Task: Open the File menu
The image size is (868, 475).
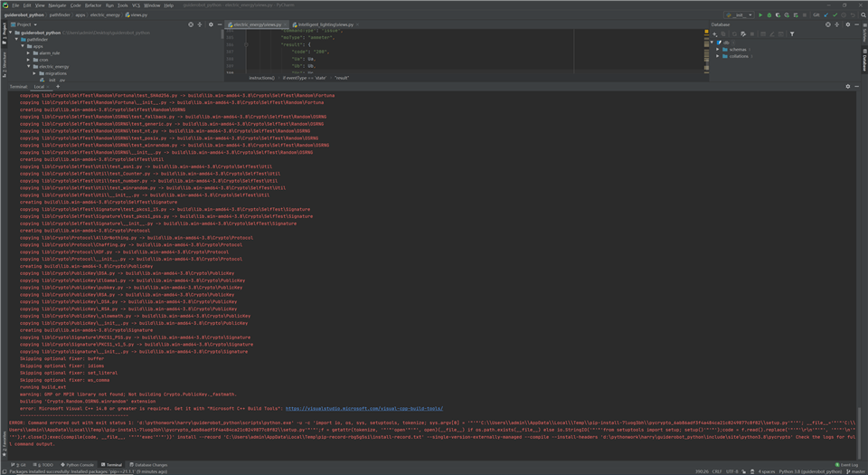Action: (15, 5)
